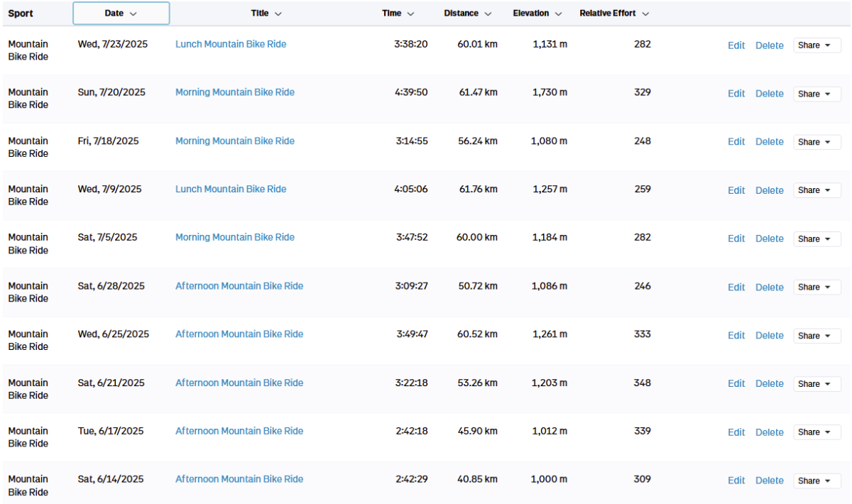
Task: Open Share menu for 6/28/2025 ride
Action: tap(817, 287)
